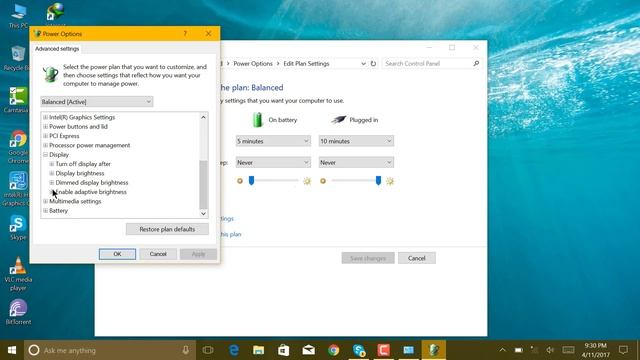This screenshot has height=360, width=640.
Task: Open the This PC desktop icon
Action: 18,16
